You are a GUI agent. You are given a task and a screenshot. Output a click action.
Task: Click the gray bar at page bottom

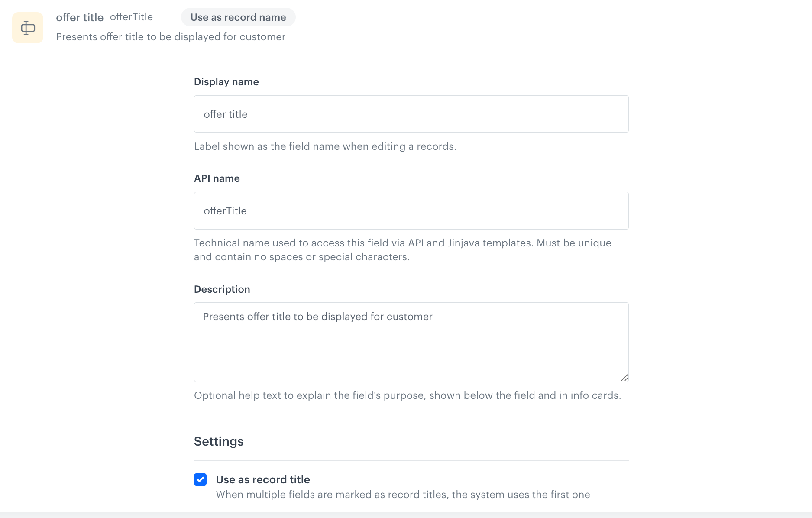tap(406, 515)
